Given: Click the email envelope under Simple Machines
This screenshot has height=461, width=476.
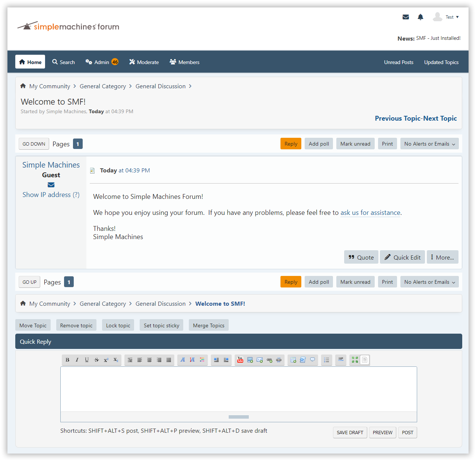Looking at the screenshot, I should [51, 185].
